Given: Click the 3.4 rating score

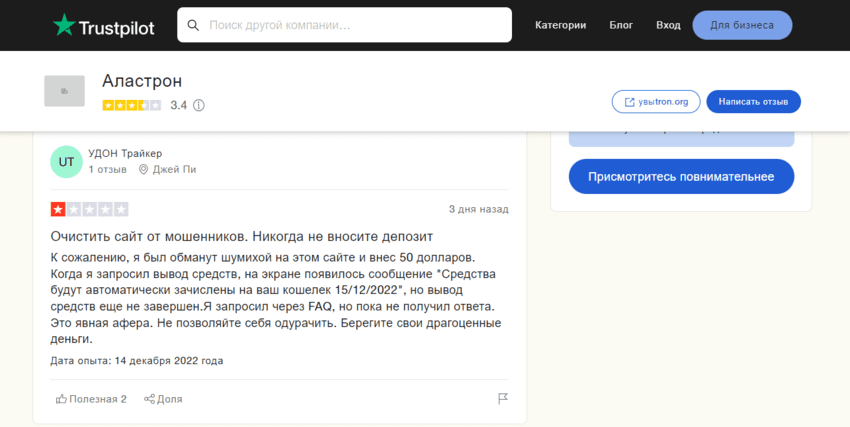Looking at the screenshot, I should click(x=178, y=105).
